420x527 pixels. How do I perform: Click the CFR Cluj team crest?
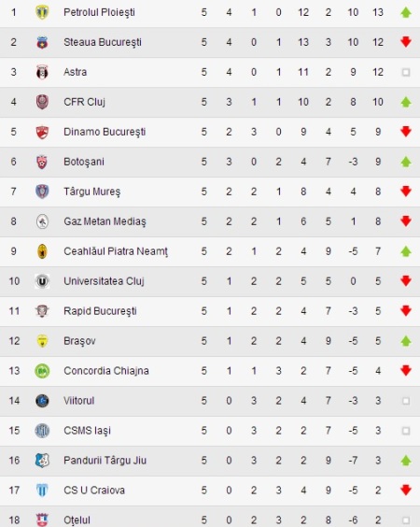(x=42, y=102)
